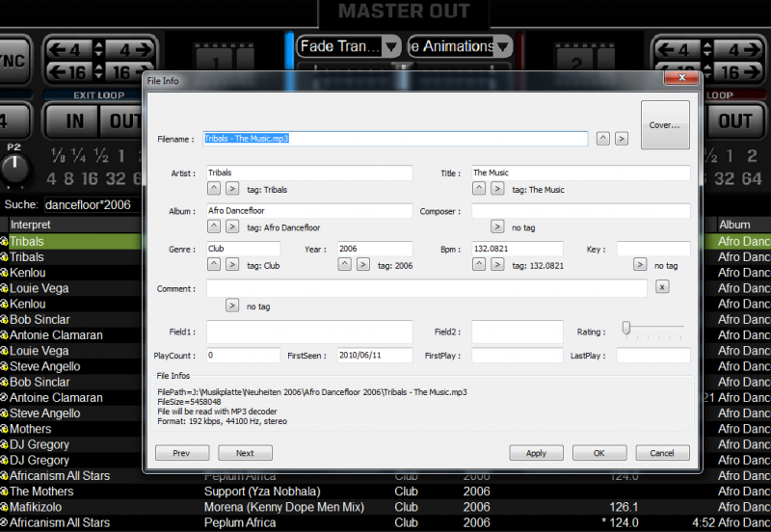Click the up-arrow button under the Genre field
This screenshot has height=532, width=771.
[214, 265]
